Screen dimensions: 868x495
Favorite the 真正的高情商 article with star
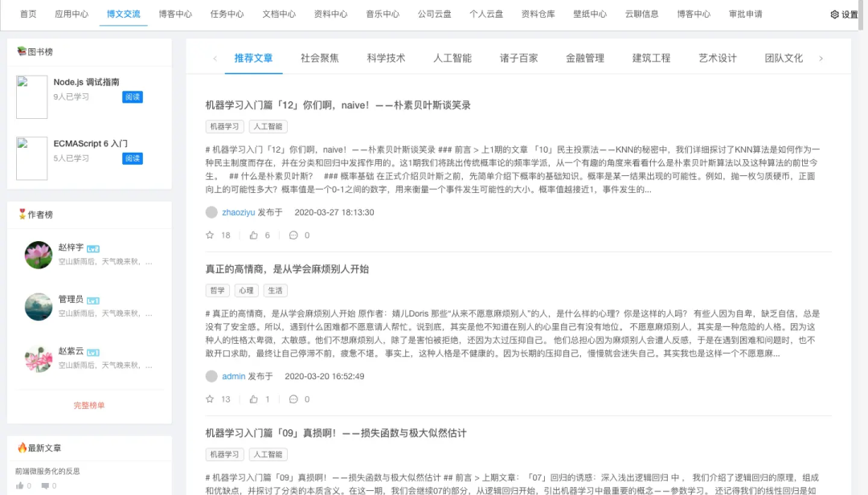point(211,399)
